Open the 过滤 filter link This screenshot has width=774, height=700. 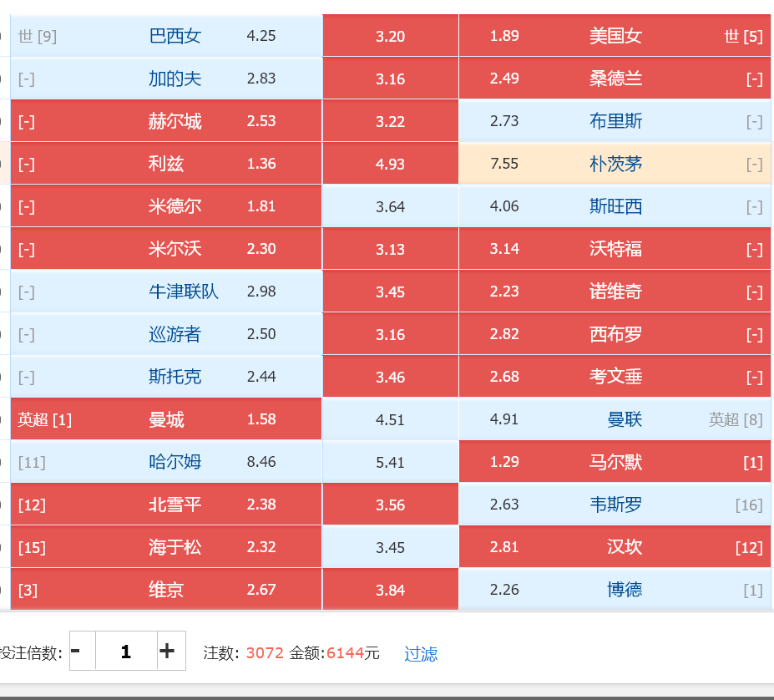pyautogui.click(x=421, y=653)
